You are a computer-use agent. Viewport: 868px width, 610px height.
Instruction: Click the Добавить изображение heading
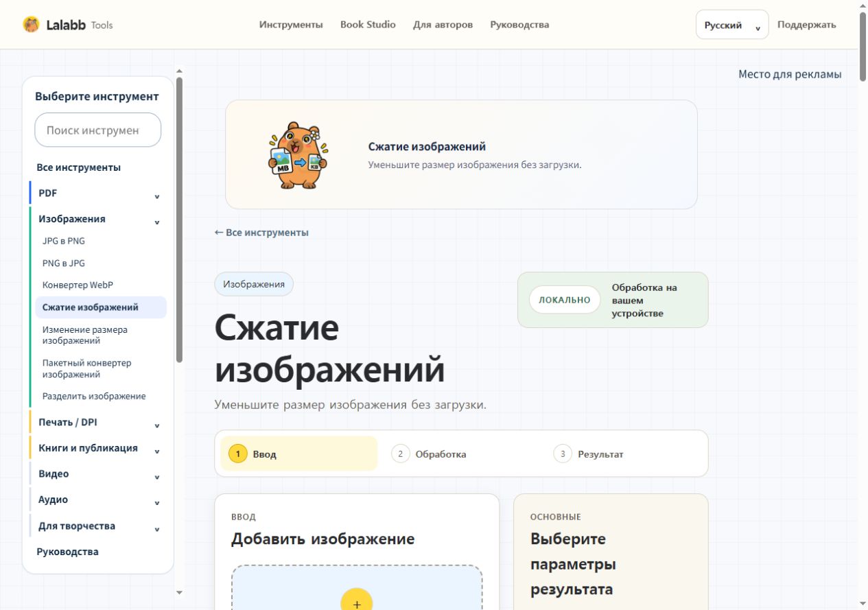[322, 539]
